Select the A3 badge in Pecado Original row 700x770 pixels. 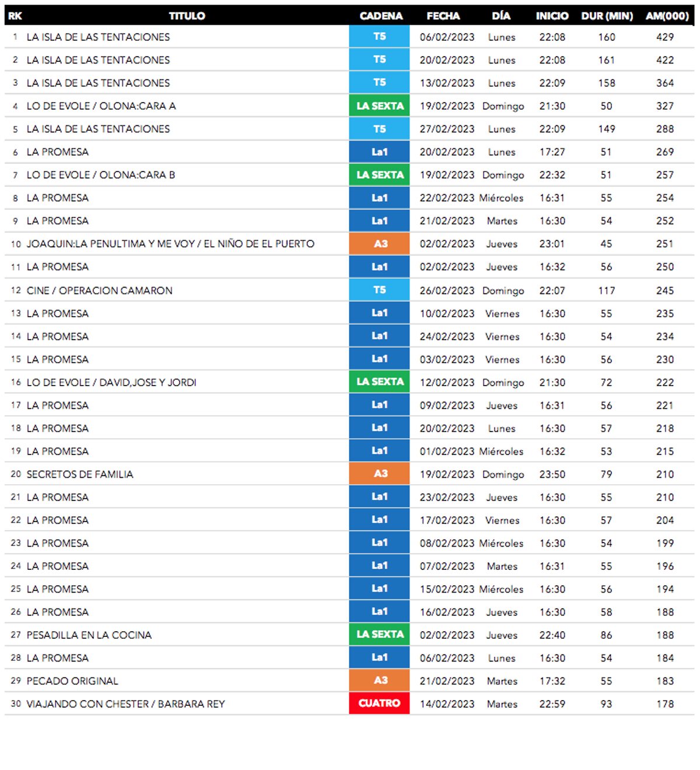(x=379, y=681)
